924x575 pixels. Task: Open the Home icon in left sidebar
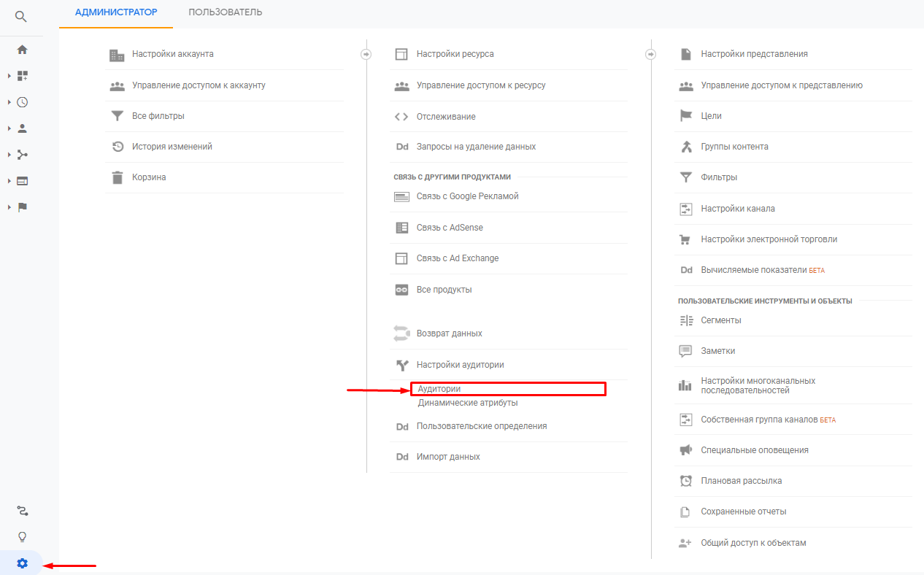click(x=22, y=50)
